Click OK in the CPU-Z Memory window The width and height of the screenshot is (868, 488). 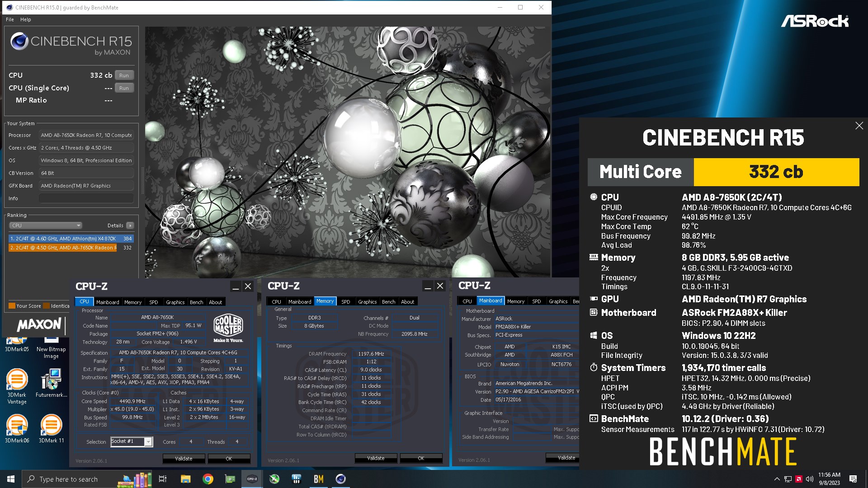tap(421, 458)
